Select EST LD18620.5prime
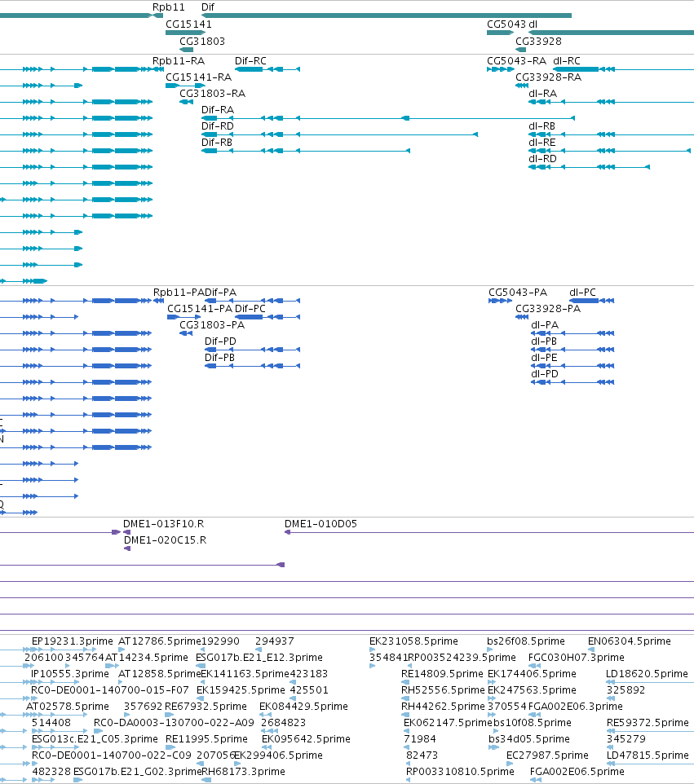This screenshot has width=694, height=784. pos(647,674)
